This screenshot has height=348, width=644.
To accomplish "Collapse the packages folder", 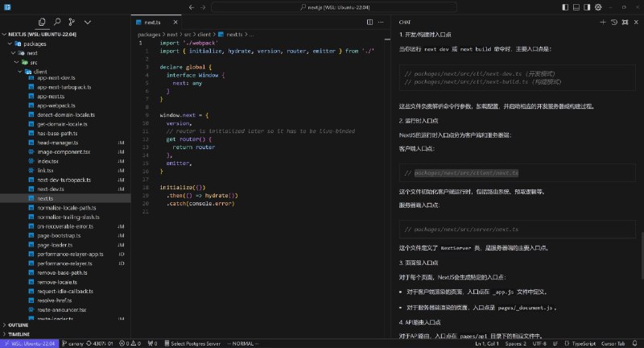I will (x=65, y=43).
